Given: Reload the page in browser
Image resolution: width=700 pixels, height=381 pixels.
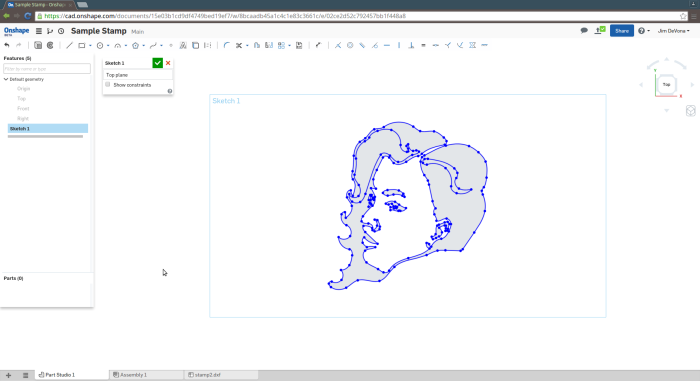Looking at the screenshot, I should click(x=28, y=16).
